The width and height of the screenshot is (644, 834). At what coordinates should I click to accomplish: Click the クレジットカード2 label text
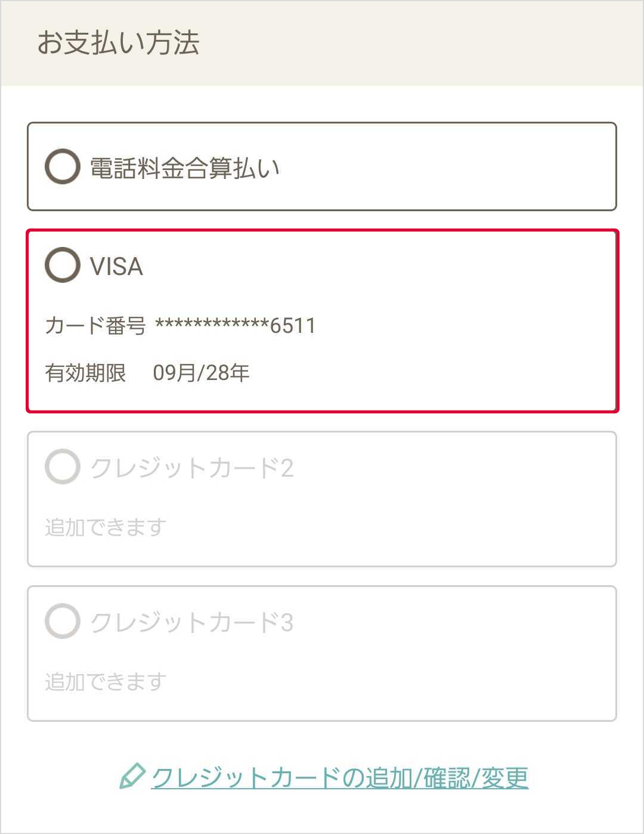(191, 468)
